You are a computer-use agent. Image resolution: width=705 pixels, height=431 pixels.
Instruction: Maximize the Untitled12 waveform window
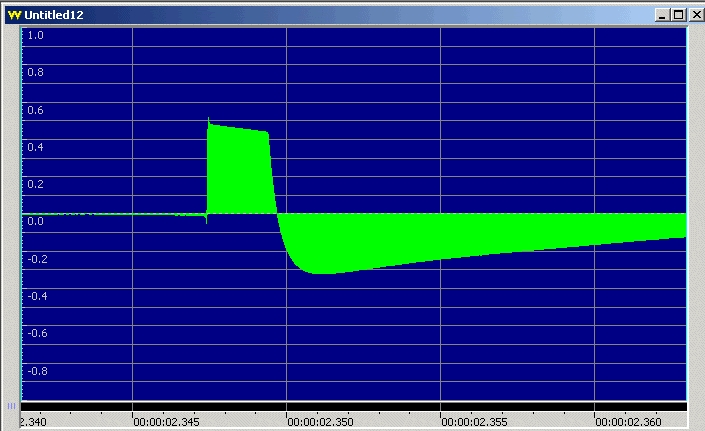click(677, 15)
